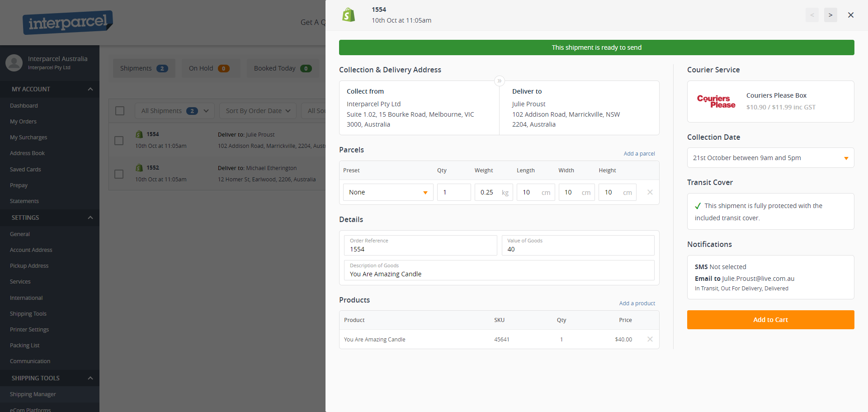Screen dimensions: 868x412
Task: Collapse the SHIPPING TOOLS section
Action: click(x=50, y=378)
